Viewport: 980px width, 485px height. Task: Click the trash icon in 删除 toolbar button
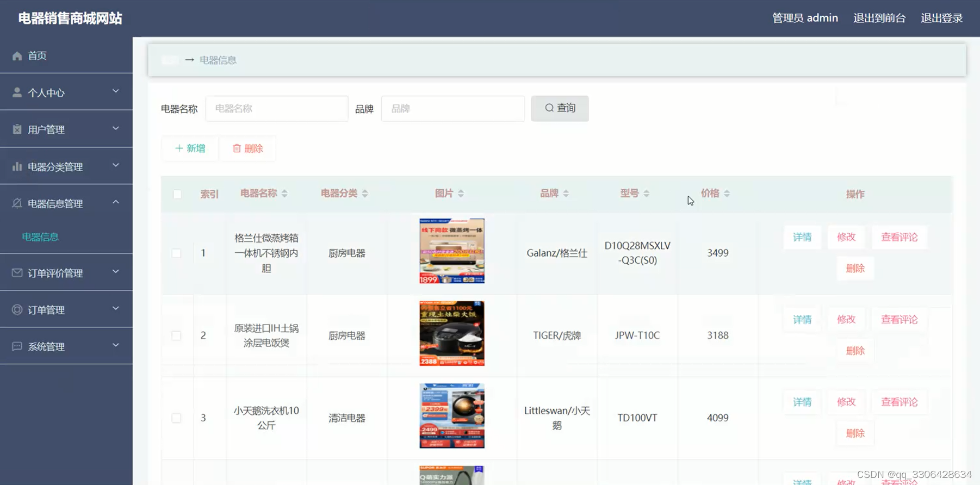tap(237, 148)
